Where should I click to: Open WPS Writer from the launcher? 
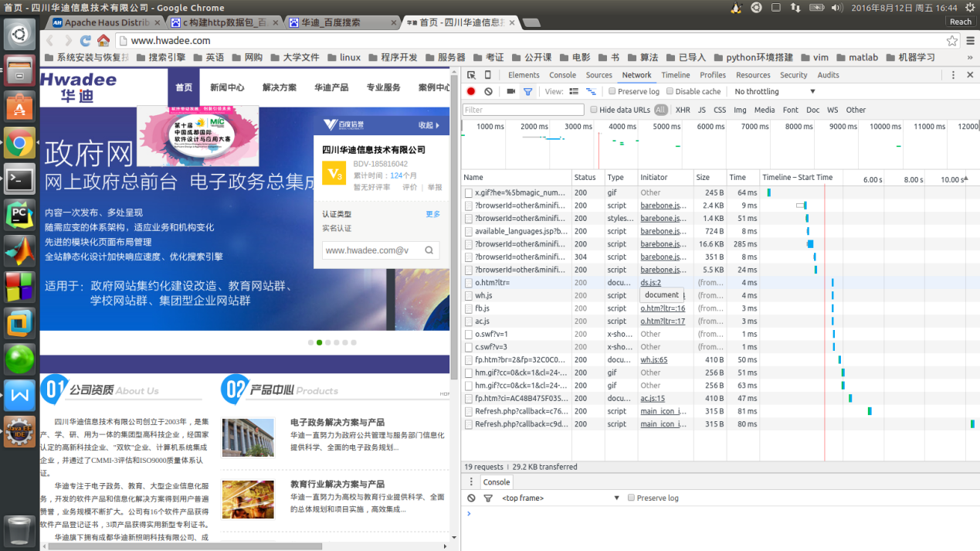[x=19, y=396]
